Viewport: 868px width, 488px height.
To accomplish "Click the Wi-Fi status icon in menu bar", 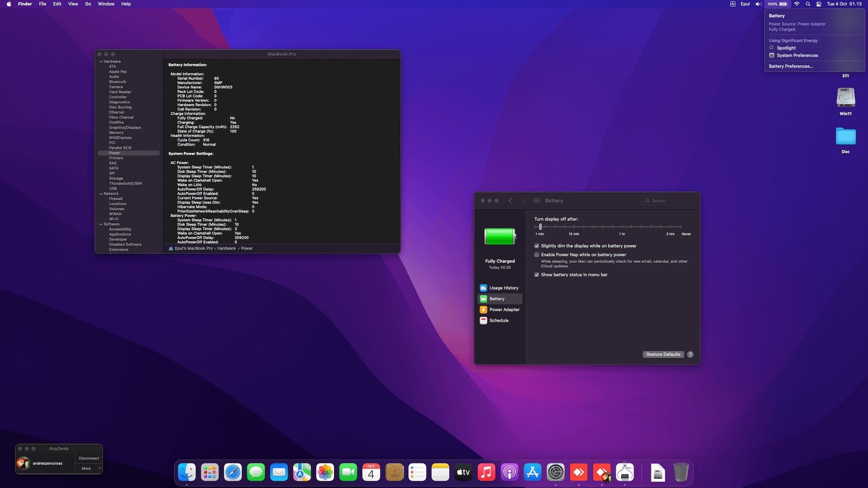I will pyautogui.click(x=797, y=4).
